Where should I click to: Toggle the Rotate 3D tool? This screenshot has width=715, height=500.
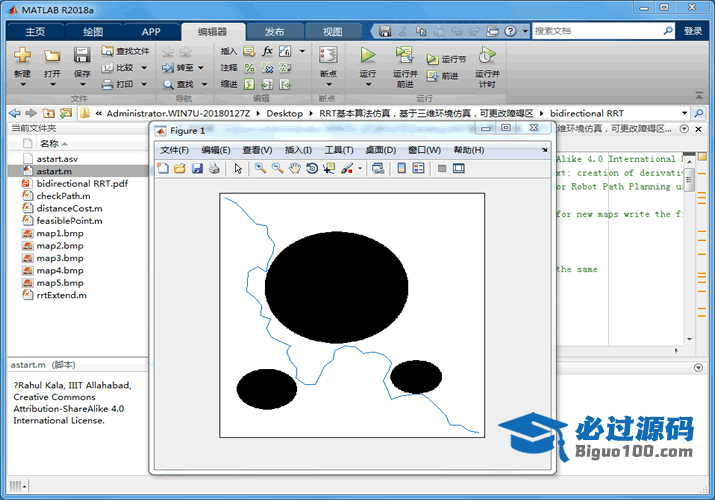312,168
